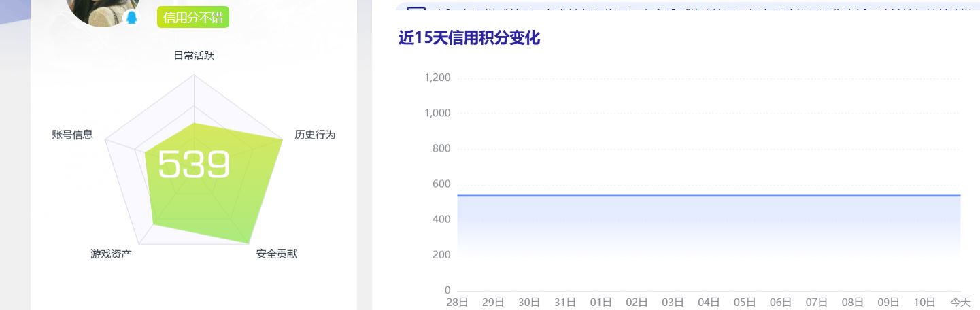The width and height of the screenshot is (980, 310).
Task: Click the 1,200 y-axis label
Action: [437, 77]
